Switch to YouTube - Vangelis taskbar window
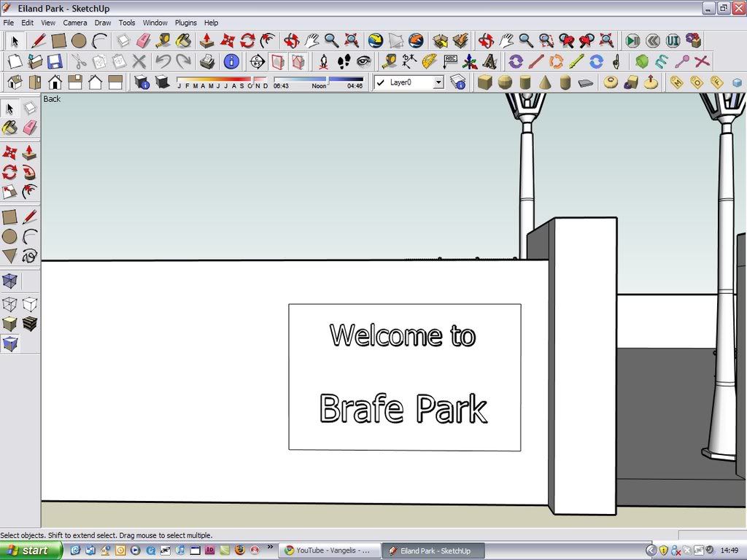The height and width of the screenshot is (560, 747). pos(329,551)
